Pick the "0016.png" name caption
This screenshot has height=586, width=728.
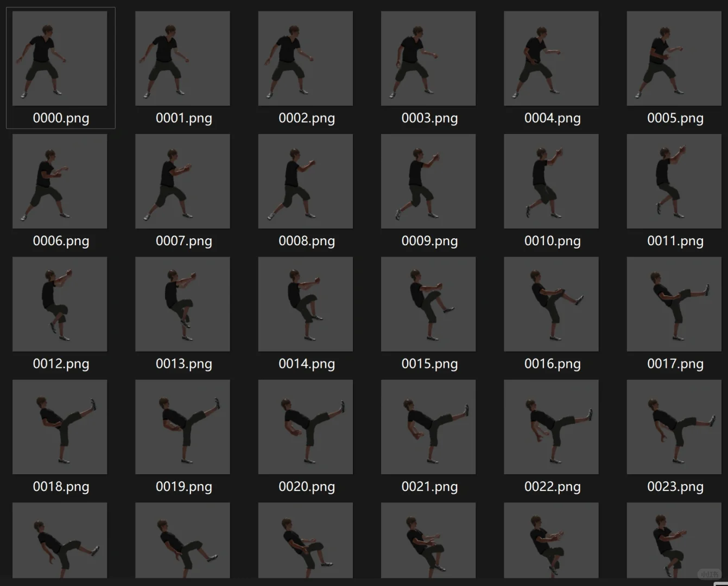pyautogui.click(x=553, y=364)
